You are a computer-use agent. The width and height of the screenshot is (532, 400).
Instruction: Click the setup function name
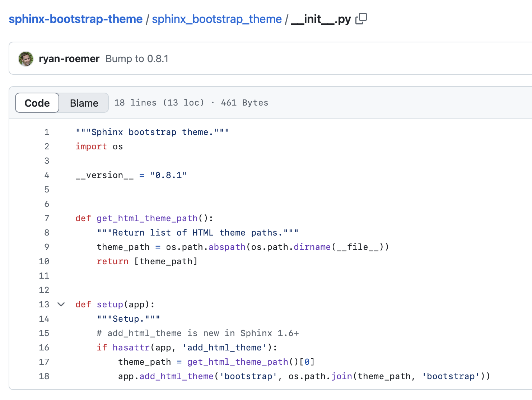point(110,304)
